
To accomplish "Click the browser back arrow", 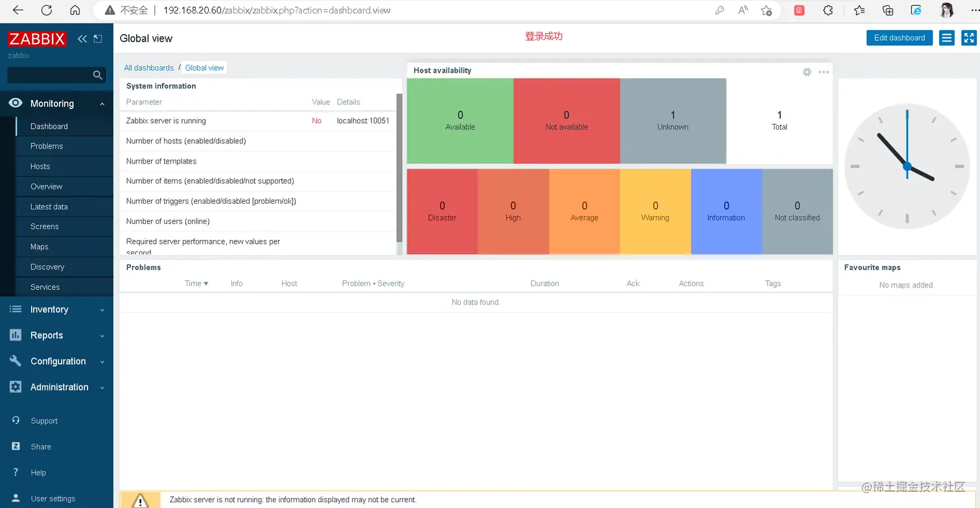I will [x=17, y=10].
